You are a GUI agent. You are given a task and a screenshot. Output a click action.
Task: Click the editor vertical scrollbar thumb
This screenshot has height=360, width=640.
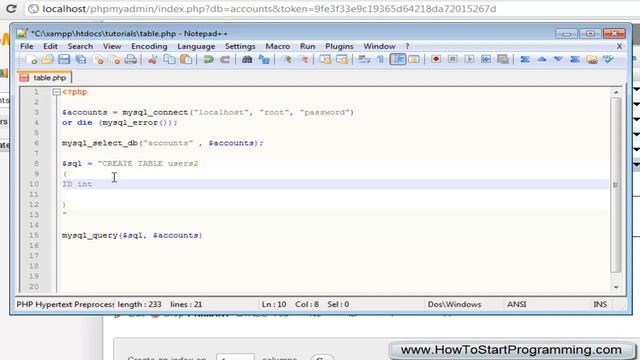616,185
